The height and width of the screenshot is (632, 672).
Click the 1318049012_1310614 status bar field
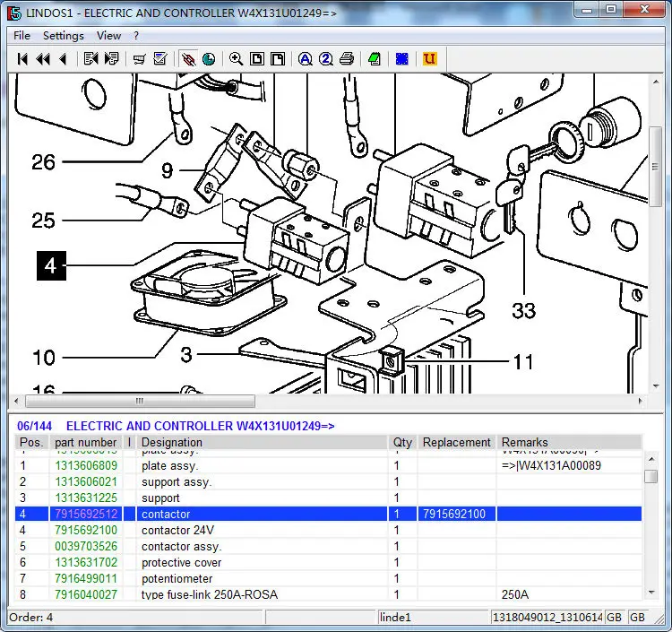(x=547, y=618)
